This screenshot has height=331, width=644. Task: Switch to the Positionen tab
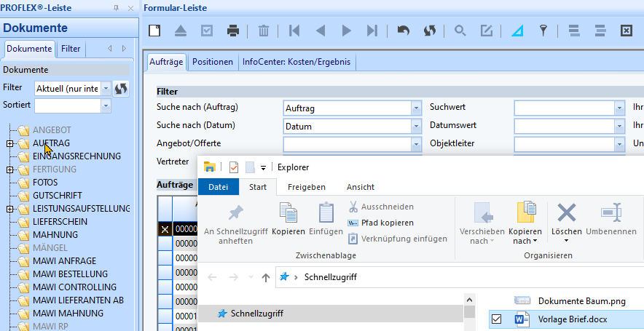(x=213, y=62)
